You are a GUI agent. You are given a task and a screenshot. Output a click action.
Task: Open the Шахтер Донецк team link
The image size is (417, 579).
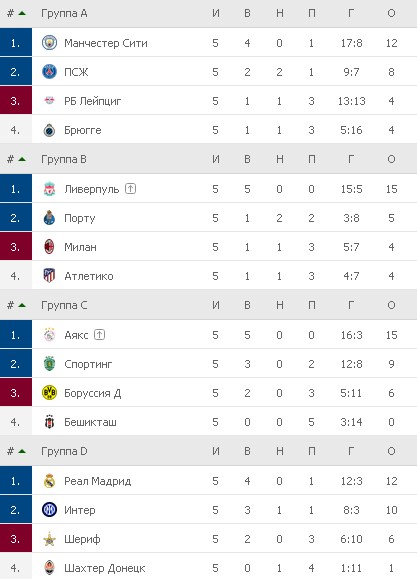click(105, 568)
